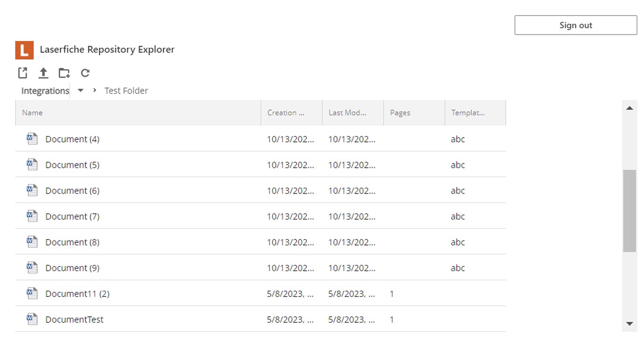
Task: Select Test Folder in the breadcrumb
Action: coord(126,91)
